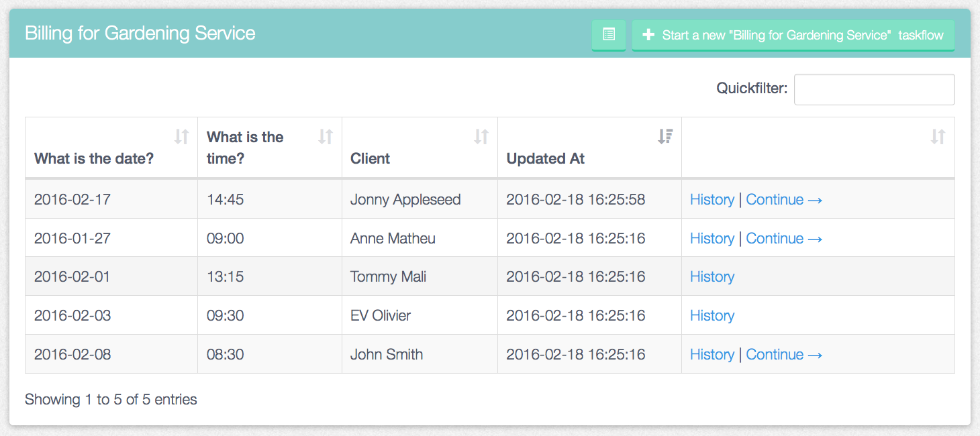This screenshot has height=436, width=980.
Task: Click the "What is the time?" header
Action: pos(245,148)
